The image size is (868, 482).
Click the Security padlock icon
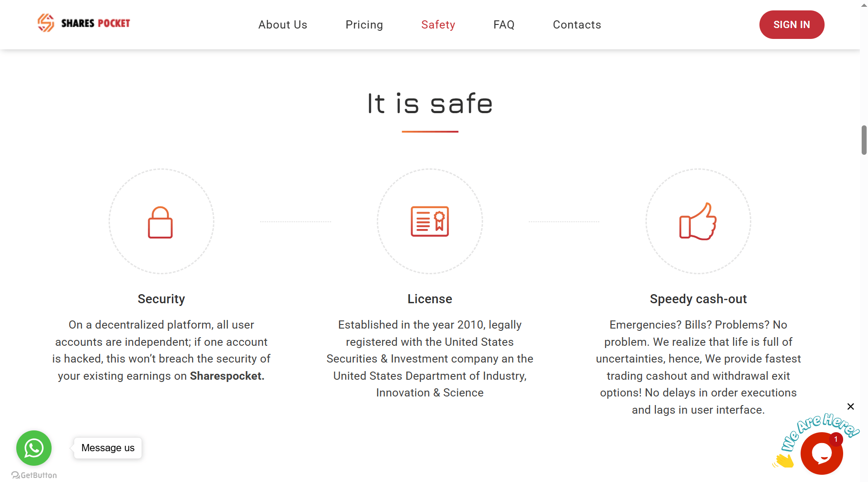[x=161, y=222]
